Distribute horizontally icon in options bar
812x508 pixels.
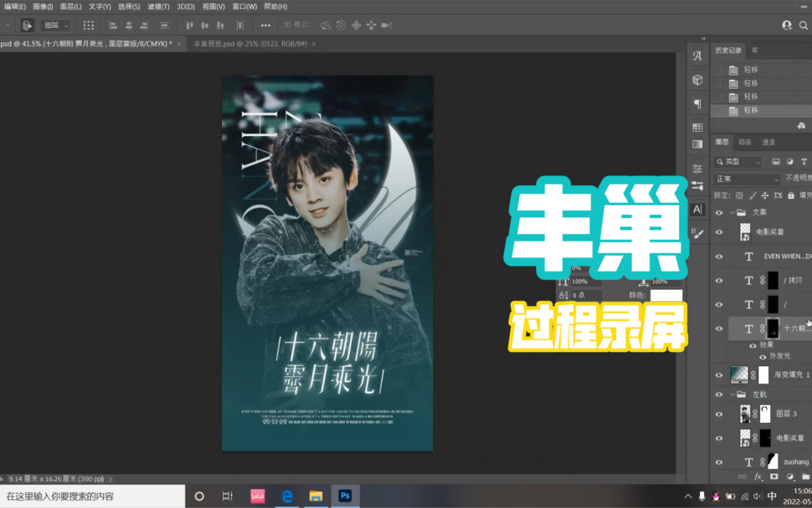240,25
